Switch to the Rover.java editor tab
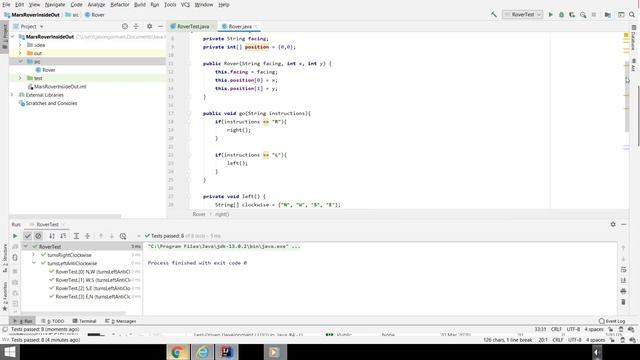The image size is (640, 360). pos(240,26)
